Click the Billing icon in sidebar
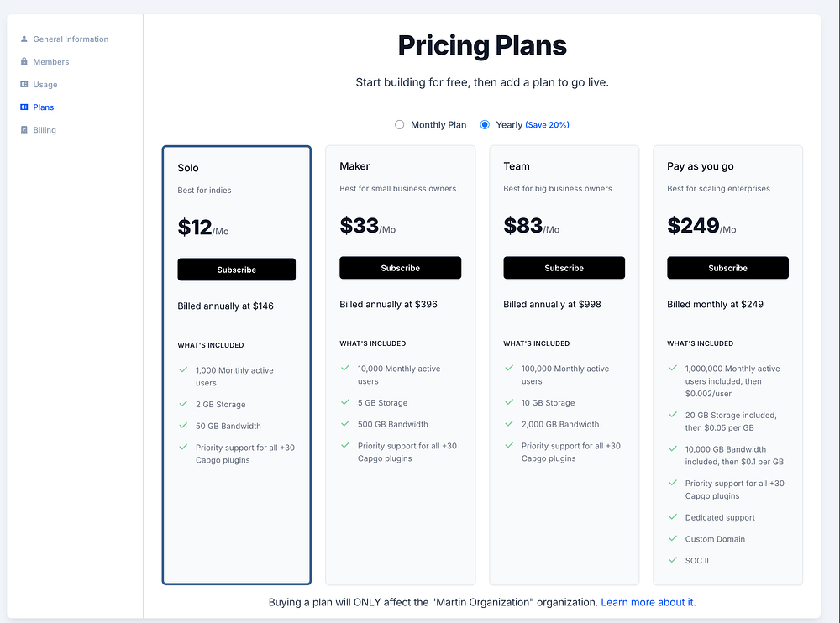The height and width of the screenshot is (623, 840). [24, 130]
